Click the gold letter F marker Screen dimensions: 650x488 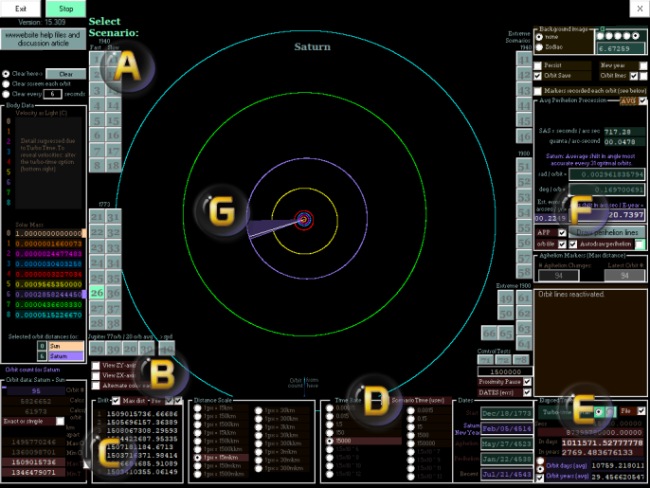[x=579, y=208]
